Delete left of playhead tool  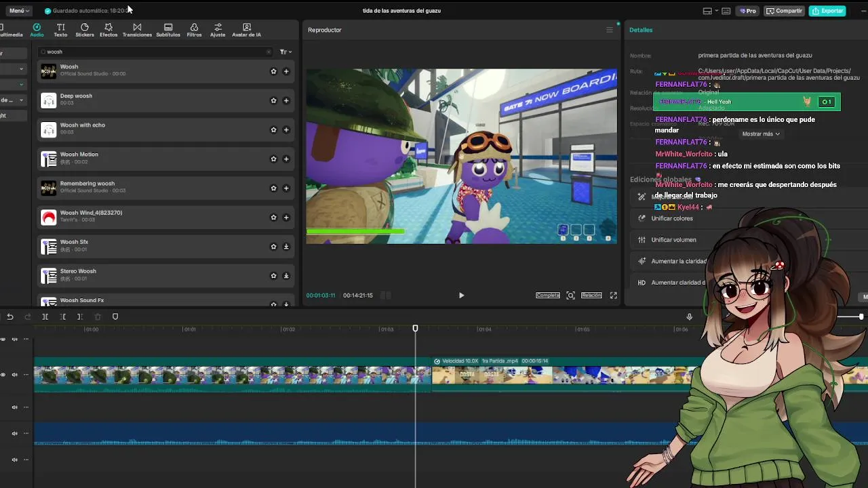pos(62,317)
